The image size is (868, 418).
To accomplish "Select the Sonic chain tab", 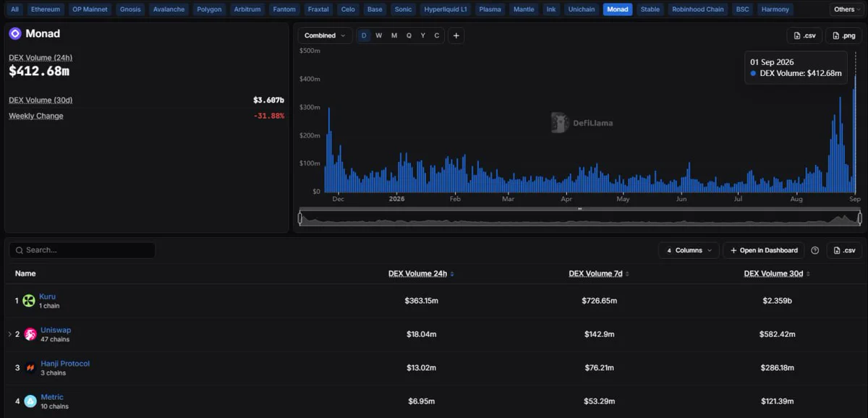I will (404, 9).
